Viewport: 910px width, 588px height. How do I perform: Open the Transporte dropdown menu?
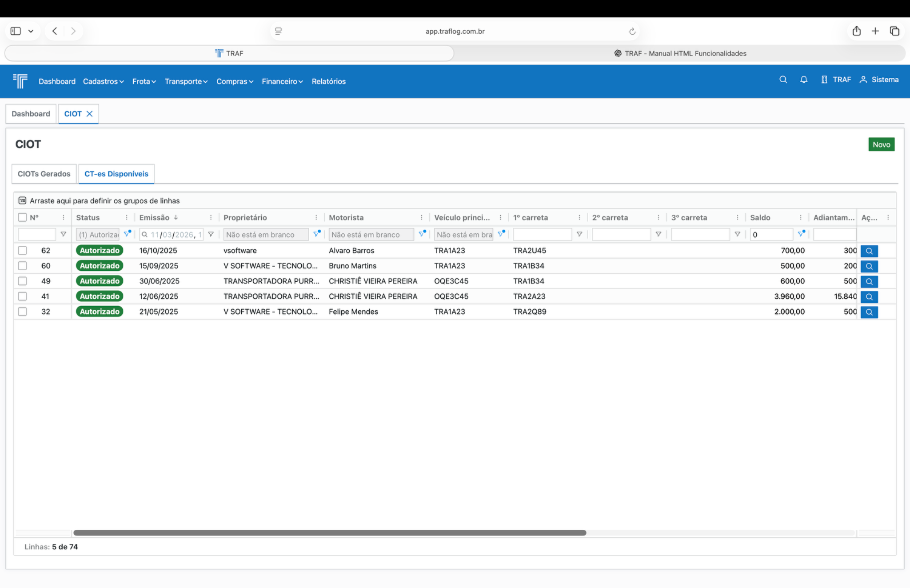(186, 81)
